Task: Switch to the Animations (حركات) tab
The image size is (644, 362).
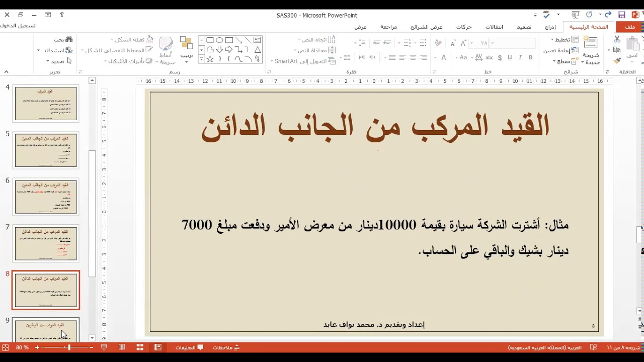Action: click(464, 27)
